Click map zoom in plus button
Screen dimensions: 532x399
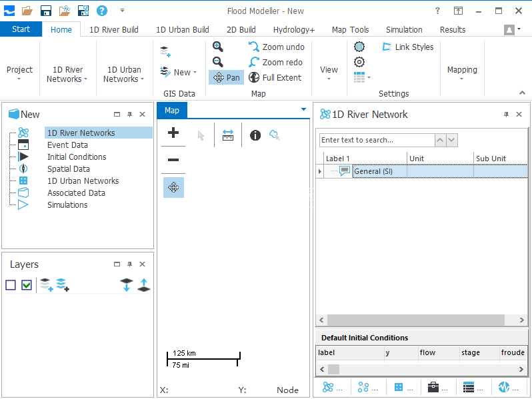click(x=173, y=133)
